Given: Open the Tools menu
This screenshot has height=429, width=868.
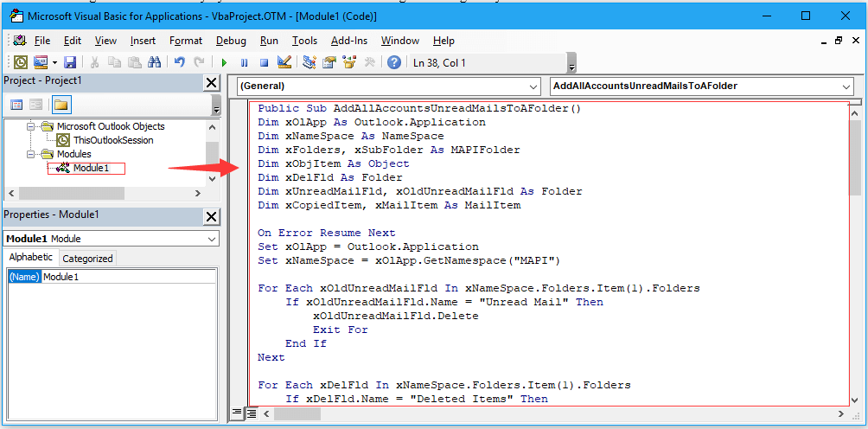Looking at the screenshot, I should click(304, 41).
